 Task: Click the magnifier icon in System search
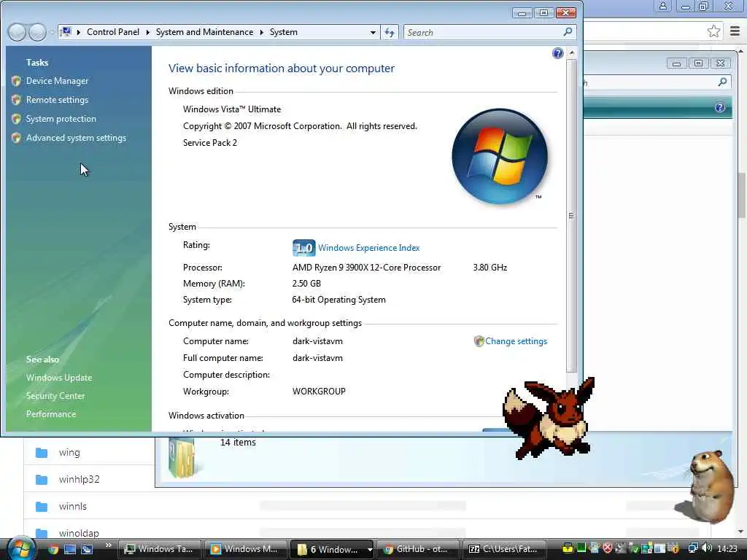568,32
